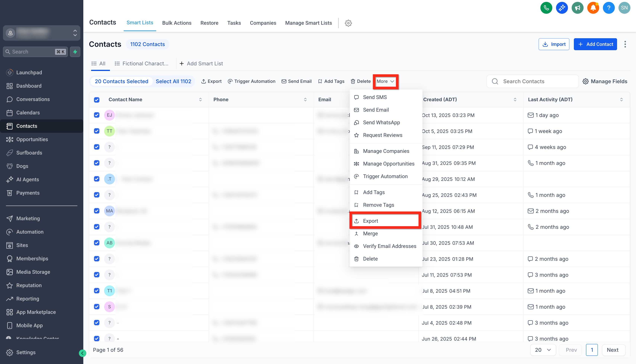Image resolution: width=636 pixels, height=364 pixels.
Task: Click the Add Contact button
Action: click(x=595, y=44)
